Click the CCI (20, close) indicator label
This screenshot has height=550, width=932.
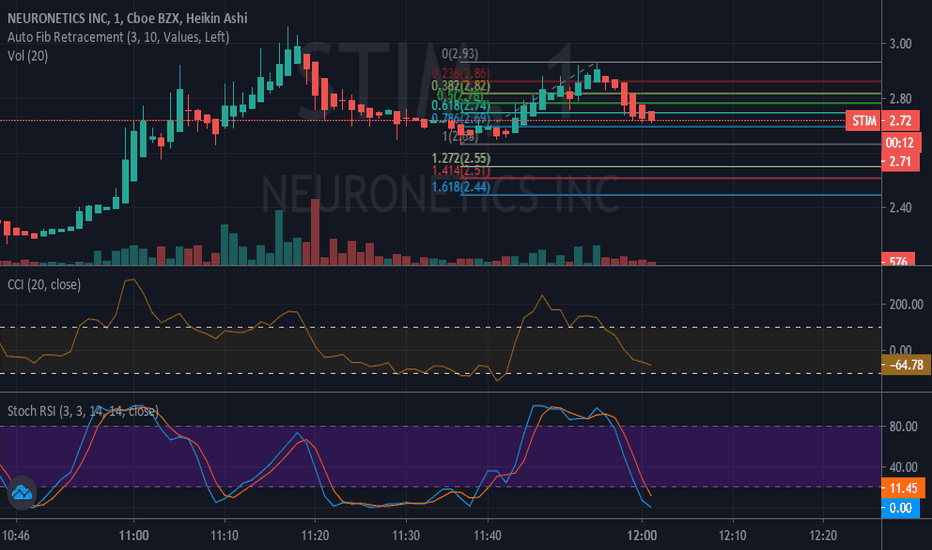click(x=44, y=285)
